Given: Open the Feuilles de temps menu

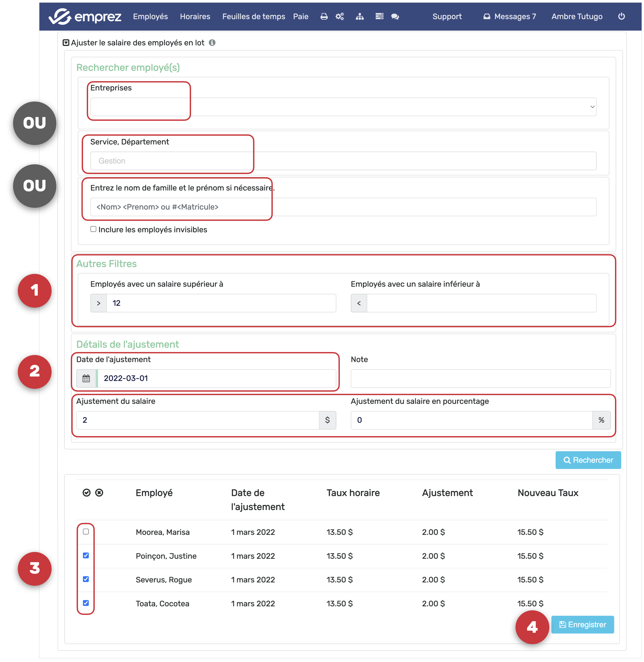Looking at the screenshot, I should coord(253,16).
